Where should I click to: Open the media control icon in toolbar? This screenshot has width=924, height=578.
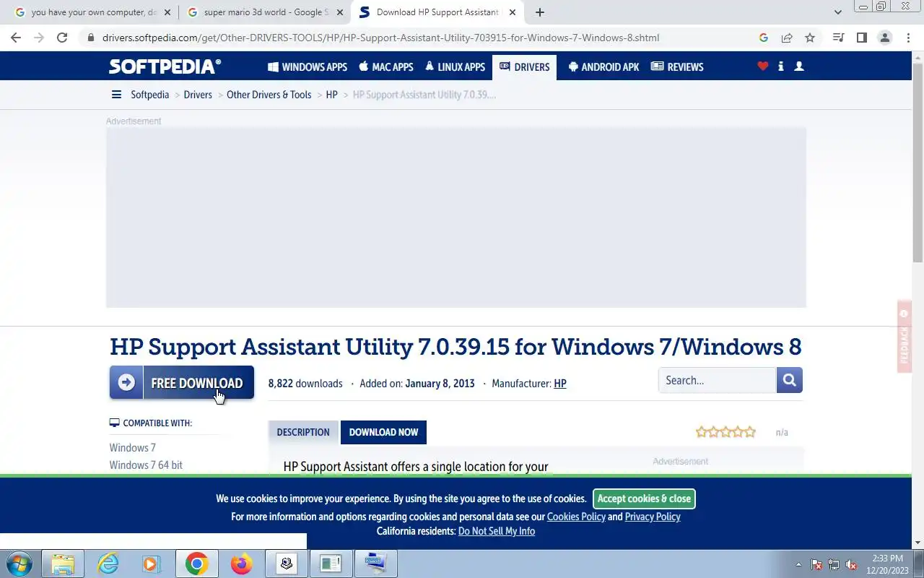click(x=838, y=38)
